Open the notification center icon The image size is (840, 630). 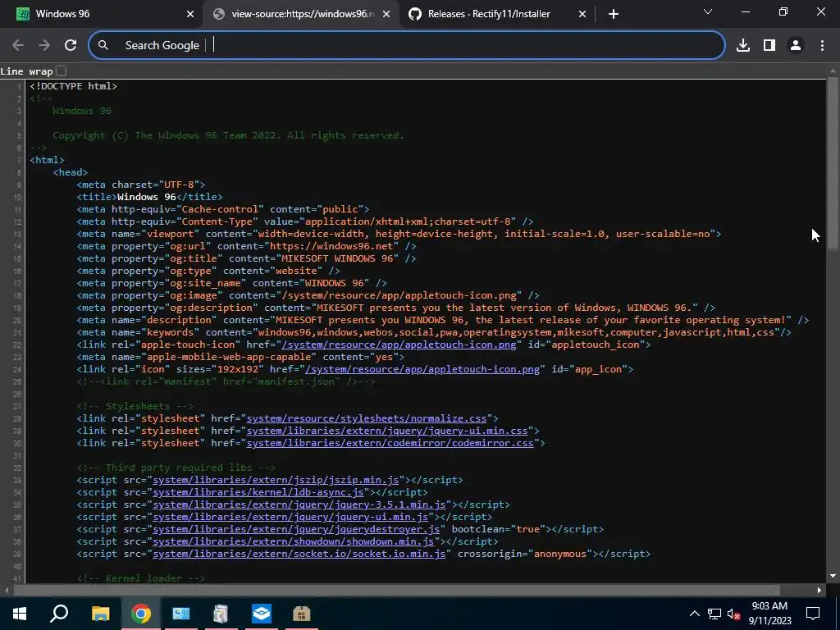(813, 614)
